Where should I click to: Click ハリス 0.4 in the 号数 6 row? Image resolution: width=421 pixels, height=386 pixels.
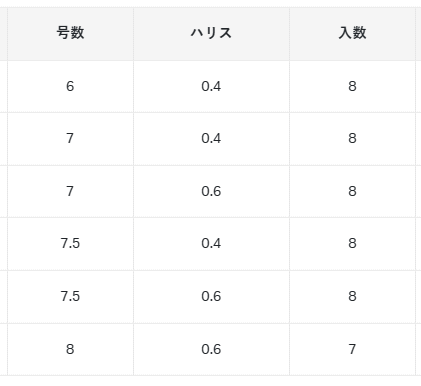point(211,87)
